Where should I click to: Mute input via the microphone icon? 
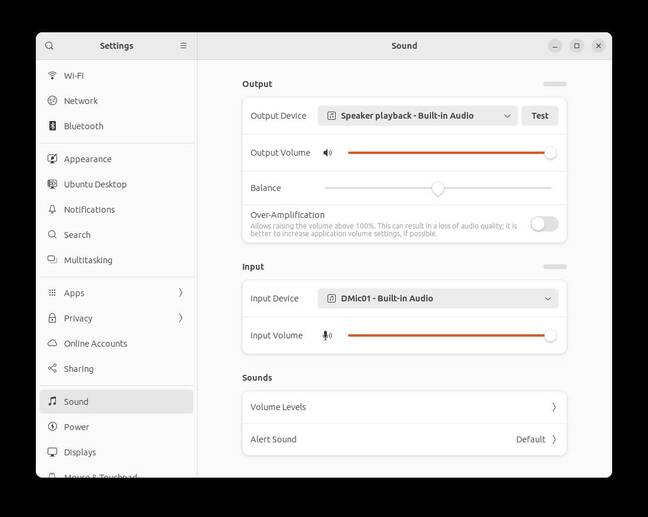pos(327,336)
